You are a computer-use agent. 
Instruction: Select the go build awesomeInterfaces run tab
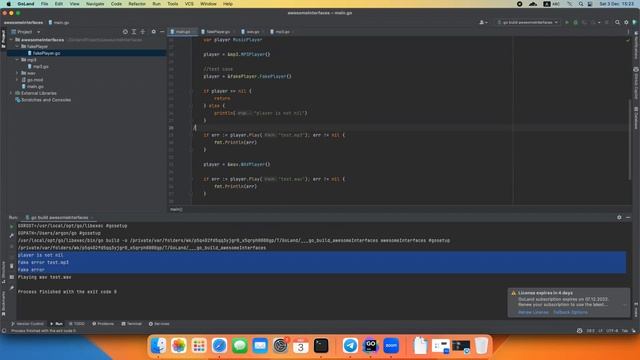[59, 218]
